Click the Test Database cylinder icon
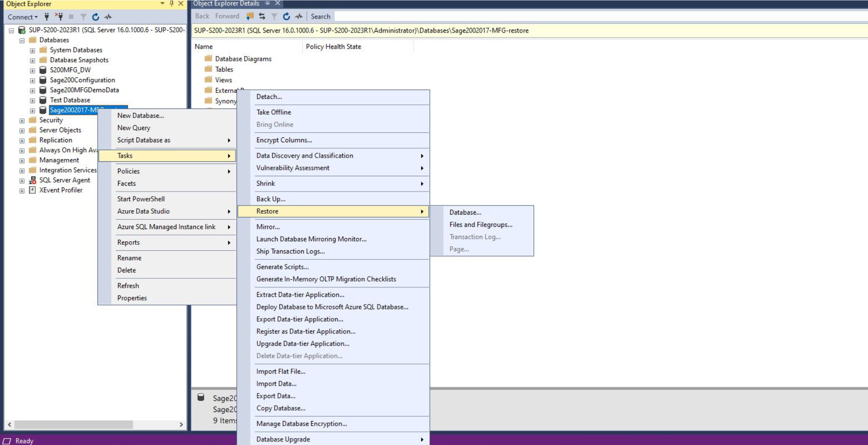 click(x=43, y=100)
